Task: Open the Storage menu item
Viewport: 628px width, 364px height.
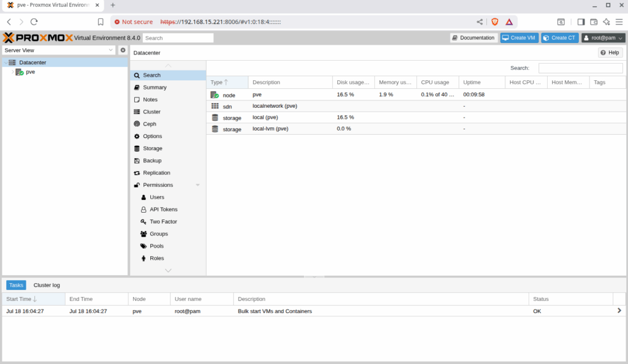Action: click(x=168, y=148)
